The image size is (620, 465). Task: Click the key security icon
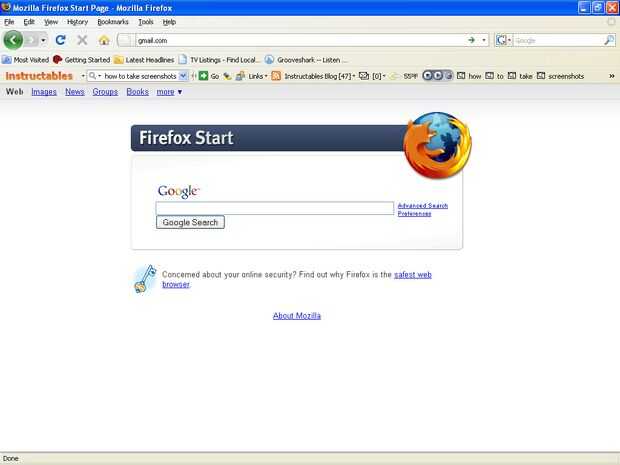(145, 279)
